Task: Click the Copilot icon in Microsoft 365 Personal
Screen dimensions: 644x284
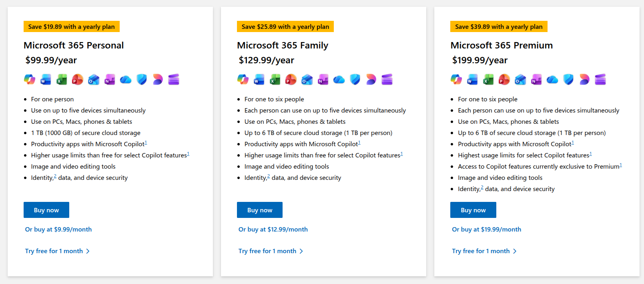Action: click(30, 79)
